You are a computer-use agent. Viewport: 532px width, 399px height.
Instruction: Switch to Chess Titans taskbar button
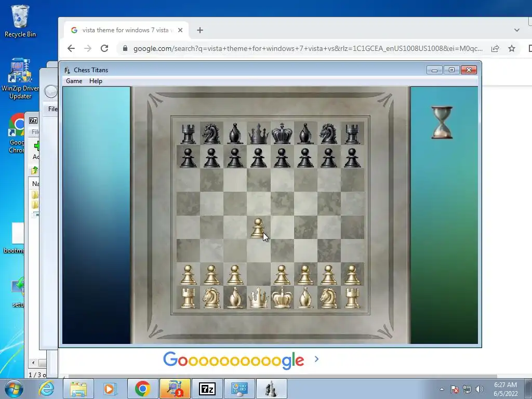tap(271, 389)
